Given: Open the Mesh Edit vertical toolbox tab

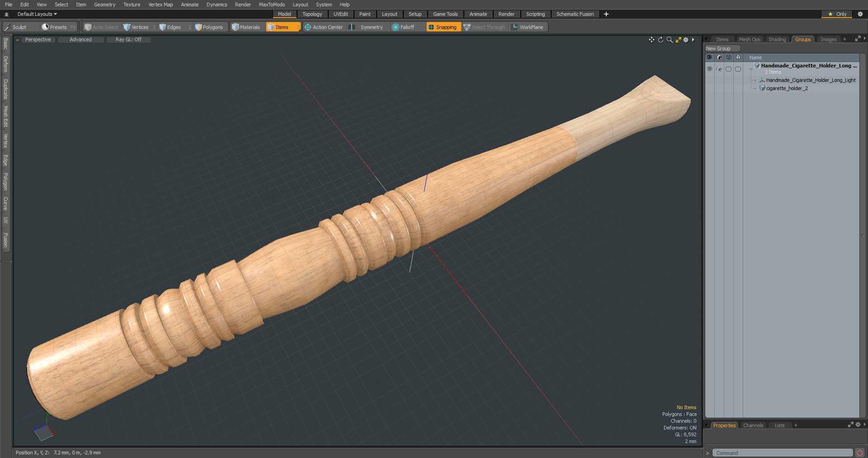Looking at the screenshot, I should pos(6,117).
